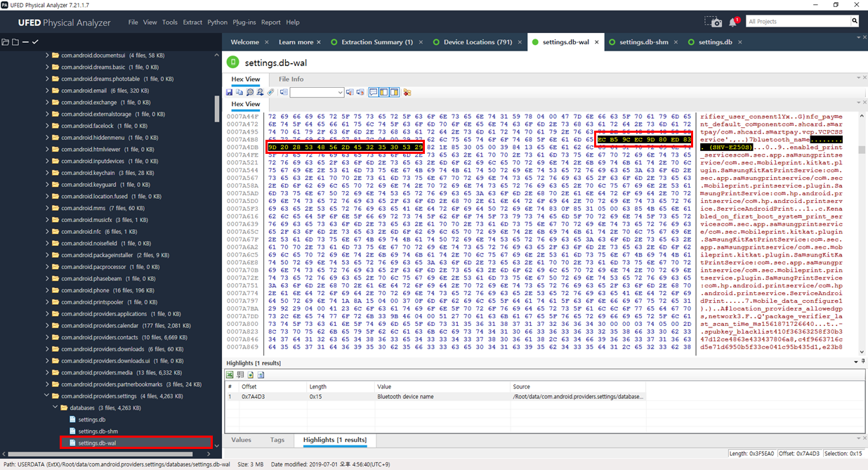This screenshot has width=868, height=470.
Task: Toggle the speech-bubble tooltip view button
Action: point(374,92)
